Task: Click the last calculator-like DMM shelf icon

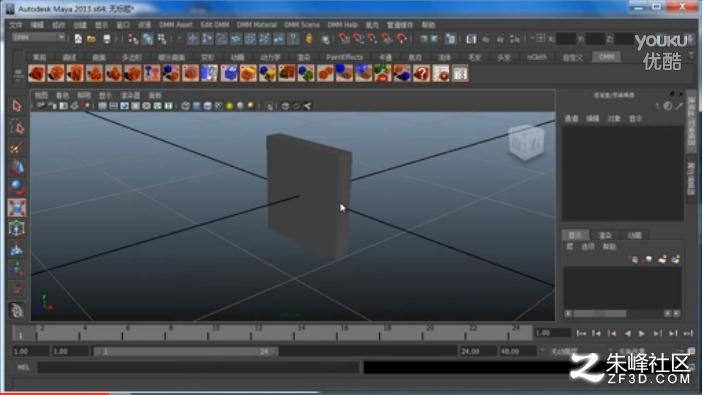Action: click(x=460, y=74)
